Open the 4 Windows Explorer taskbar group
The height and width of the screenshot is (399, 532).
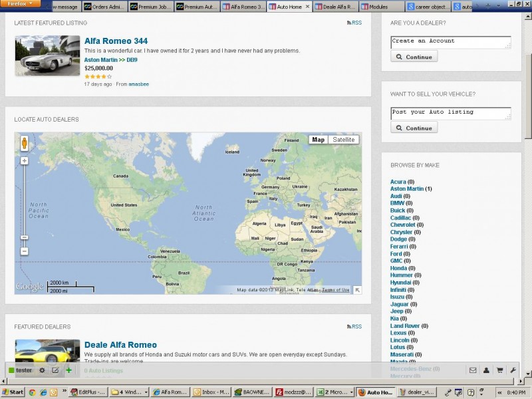pos(130,392)
